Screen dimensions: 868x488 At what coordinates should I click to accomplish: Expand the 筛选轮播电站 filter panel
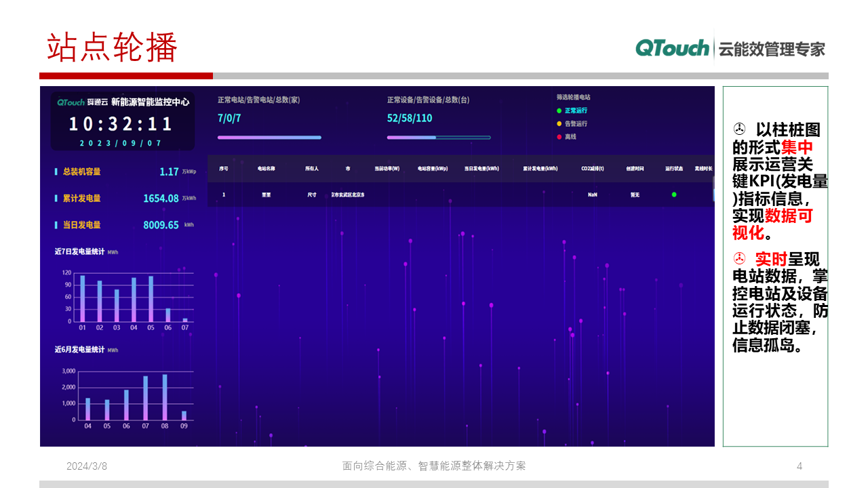(573, 96)
